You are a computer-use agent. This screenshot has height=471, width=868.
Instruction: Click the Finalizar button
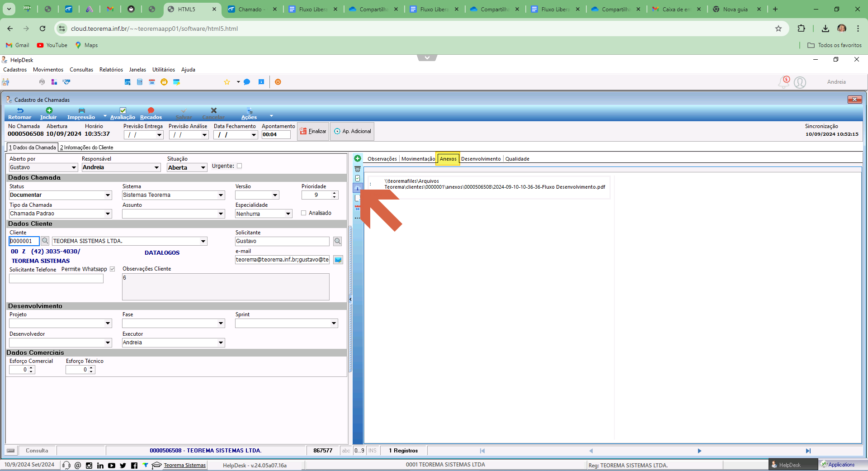(313, 131)
